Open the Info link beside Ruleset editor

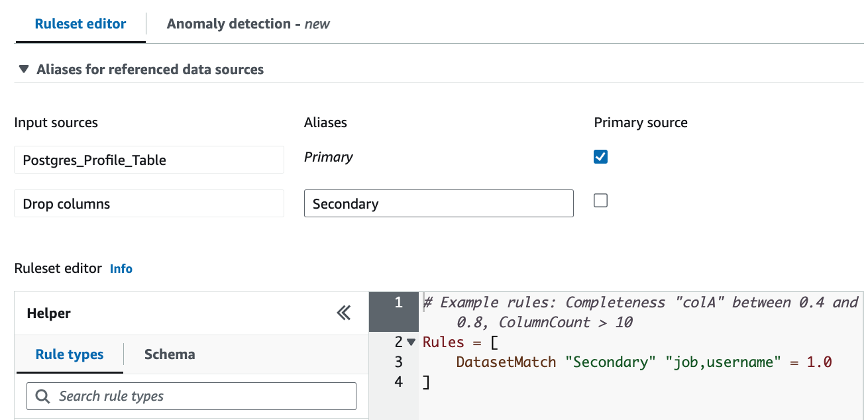click(x=121, y=269)
